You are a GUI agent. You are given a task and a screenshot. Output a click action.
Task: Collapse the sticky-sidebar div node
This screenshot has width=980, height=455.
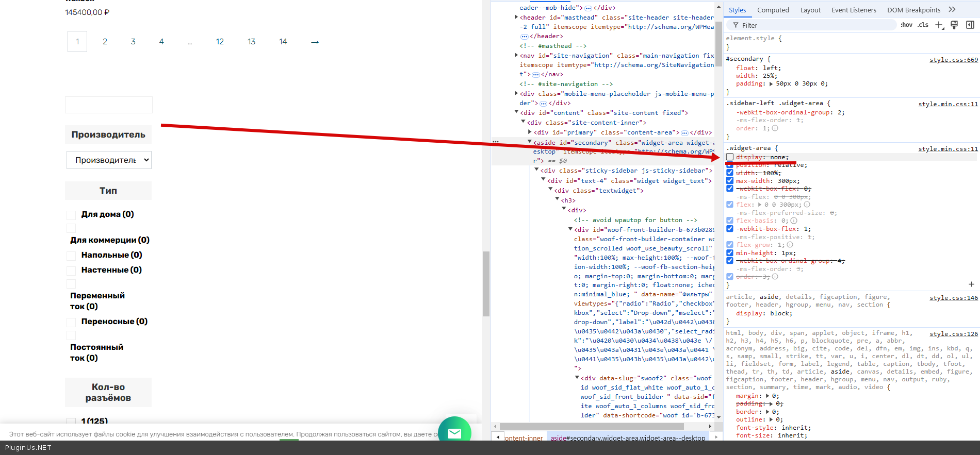click(536, 170)
